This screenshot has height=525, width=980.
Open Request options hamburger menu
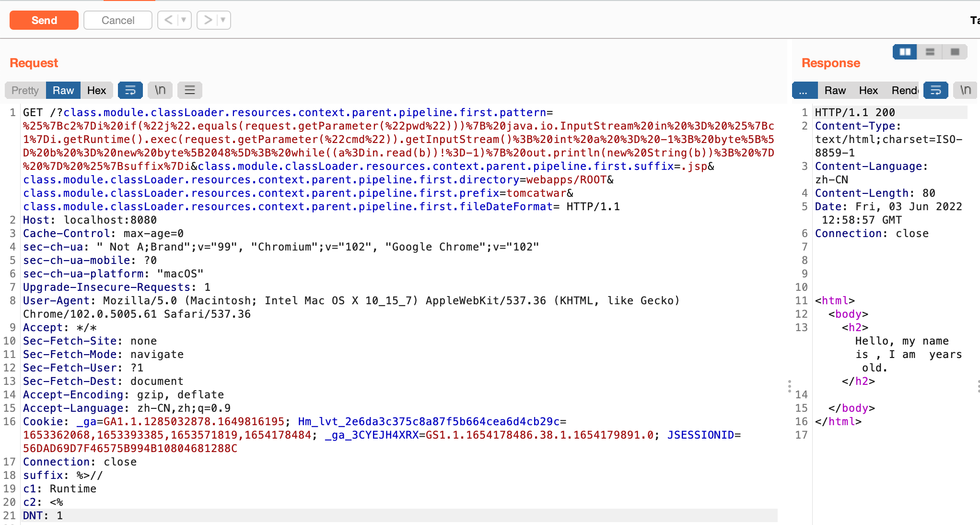[x=190, y=90]
